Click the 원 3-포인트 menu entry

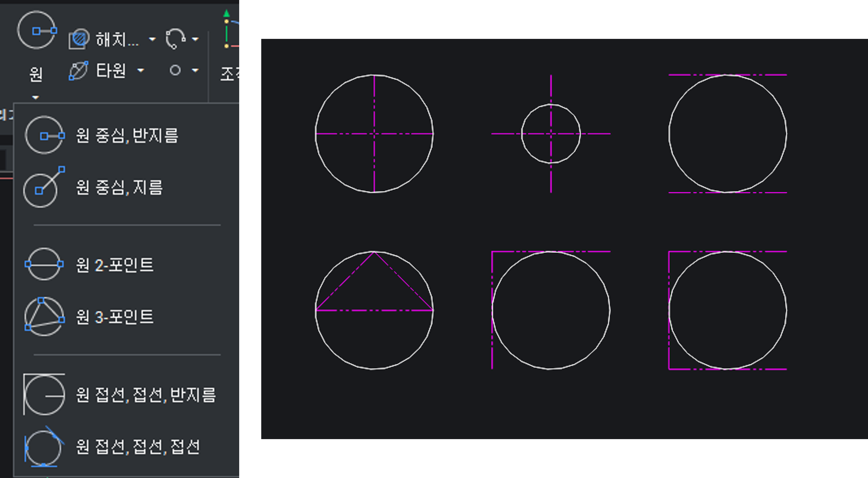[115, 317]
